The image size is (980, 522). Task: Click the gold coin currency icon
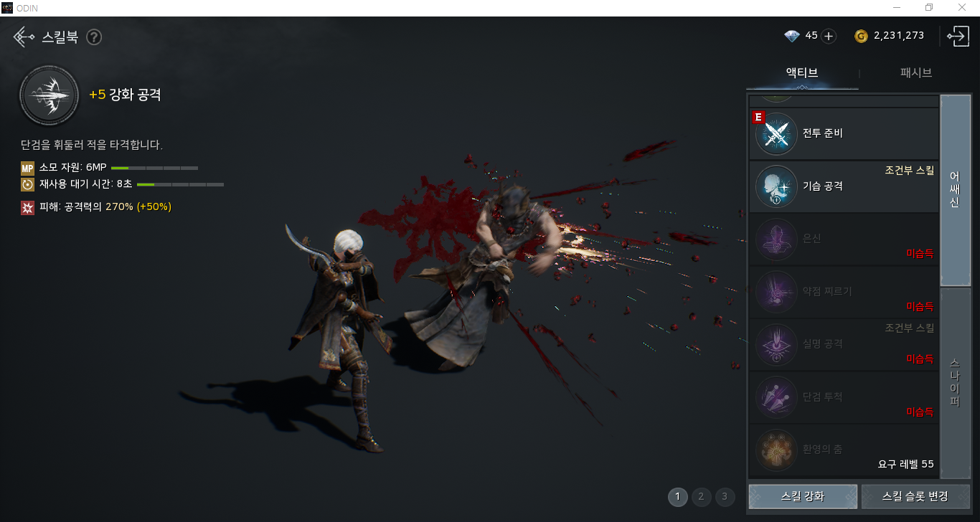pos(861,36)
